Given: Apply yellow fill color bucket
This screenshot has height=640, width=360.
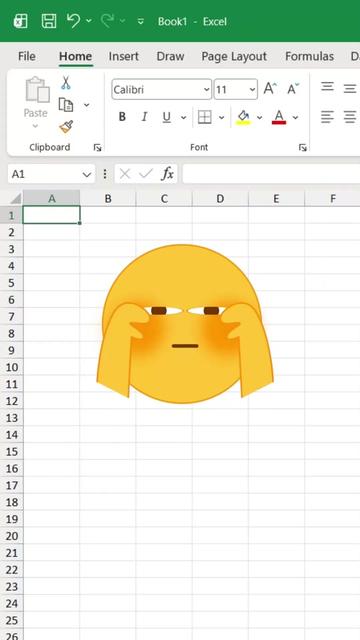Looking at the screenshot, I should (243, 117).
